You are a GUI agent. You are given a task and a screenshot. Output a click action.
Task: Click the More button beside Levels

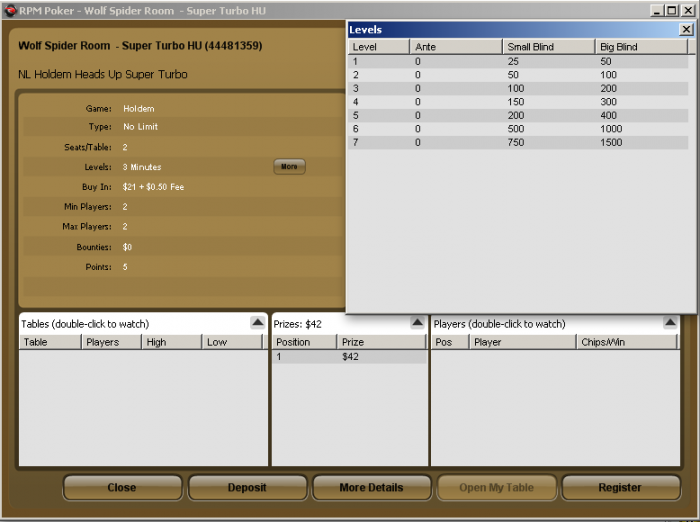(x=289, y=167)
